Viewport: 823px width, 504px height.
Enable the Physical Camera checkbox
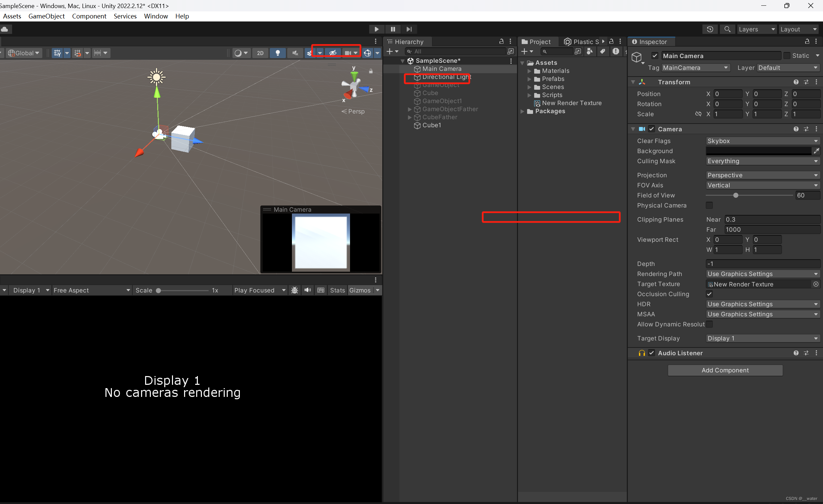(709, 205)
